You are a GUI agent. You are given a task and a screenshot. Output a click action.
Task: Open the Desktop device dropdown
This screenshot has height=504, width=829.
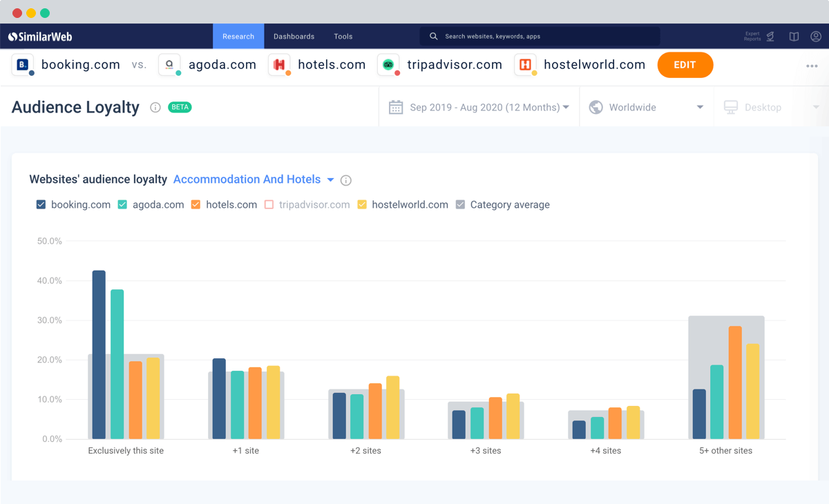tap(771, 107)
